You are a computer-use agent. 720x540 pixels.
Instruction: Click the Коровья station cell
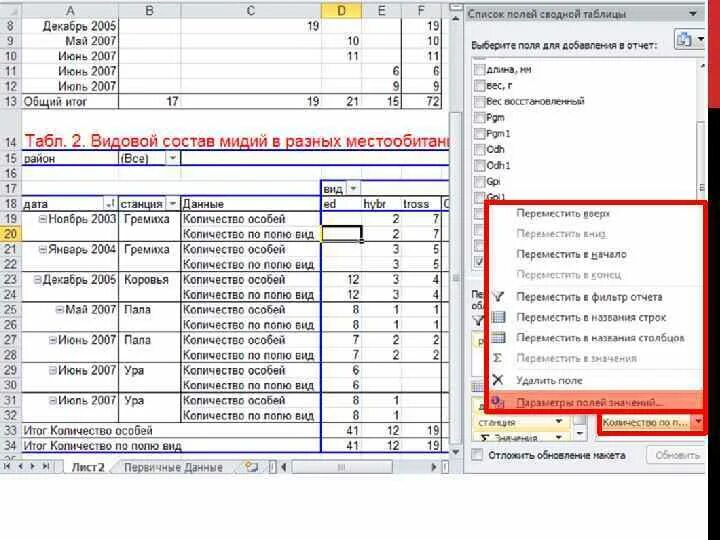pyautogui.click(x=150, y=280)
